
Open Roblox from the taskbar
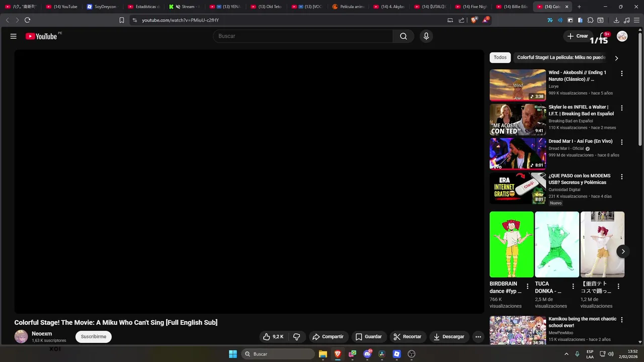click(396, 354)
